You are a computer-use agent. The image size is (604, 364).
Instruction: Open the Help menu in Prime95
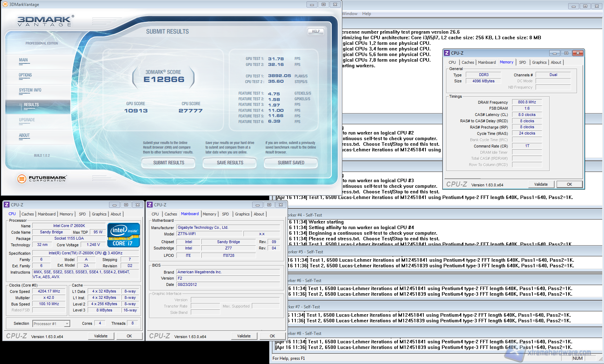pyautogui.click(x=367, y=13)
